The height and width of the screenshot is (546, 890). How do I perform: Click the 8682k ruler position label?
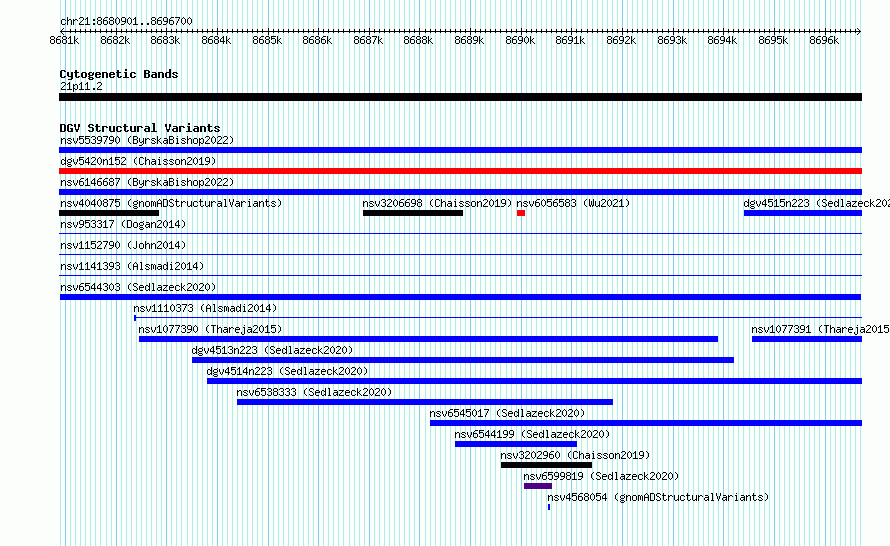115,40
